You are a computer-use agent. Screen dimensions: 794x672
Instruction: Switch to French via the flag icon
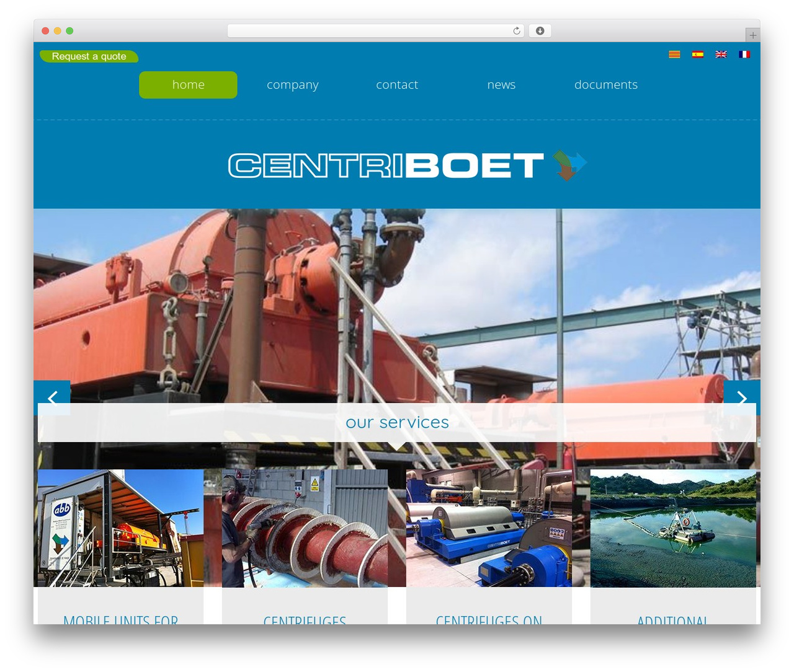[x=744, y=55]
